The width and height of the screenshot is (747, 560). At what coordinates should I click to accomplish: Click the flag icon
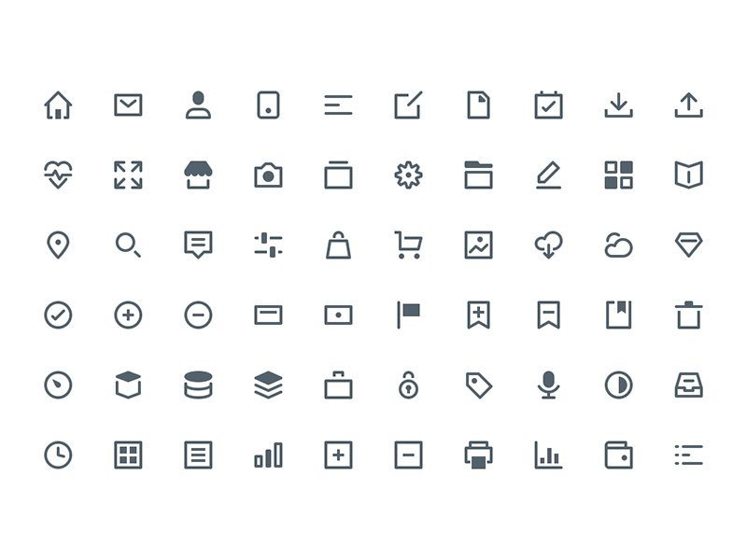point(408,315)
